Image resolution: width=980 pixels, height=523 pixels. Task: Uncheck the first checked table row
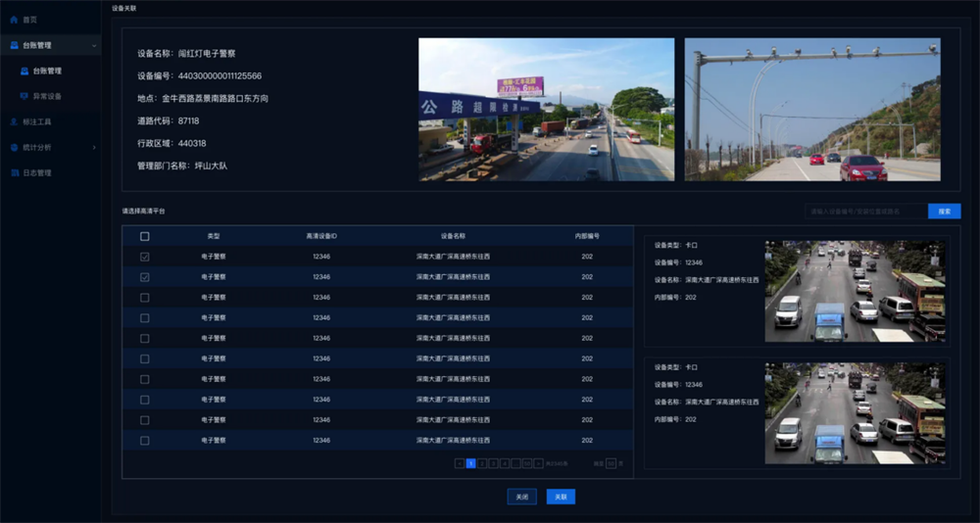(x=145, y=257)
